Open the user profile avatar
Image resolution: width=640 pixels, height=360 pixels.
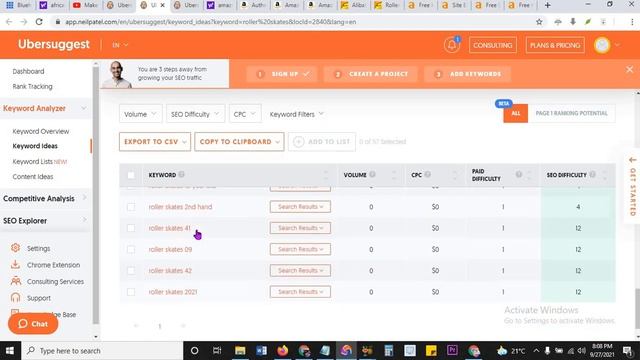click(602, 45)
